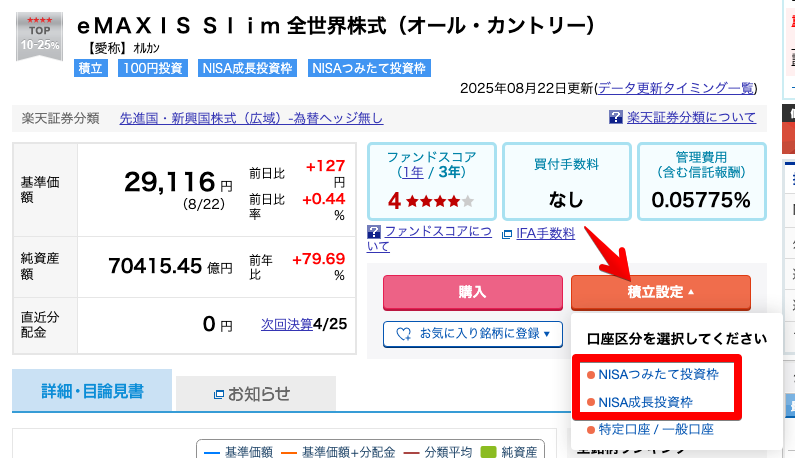Click the 70415.45 億円 net assets value
The image size is (795, 458).
pos(170,266)
